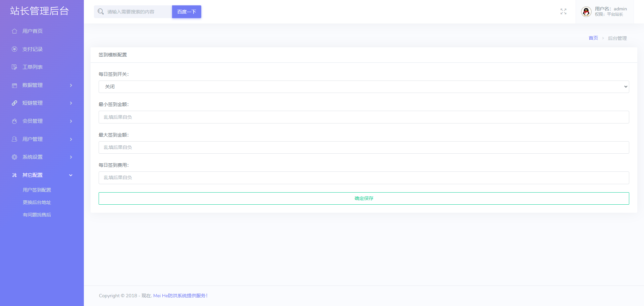Click the 权限: 平台站长 text
Screen dimensions: 644x306
609,14
